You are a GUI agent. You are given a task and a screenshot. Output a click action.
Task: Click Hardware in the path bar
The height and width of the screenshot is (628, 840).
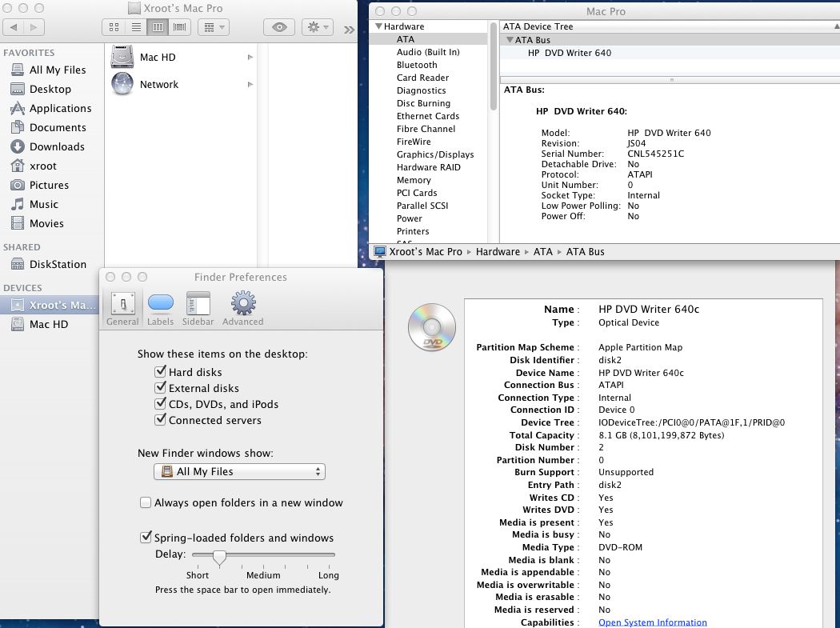[x=498, y=252]
